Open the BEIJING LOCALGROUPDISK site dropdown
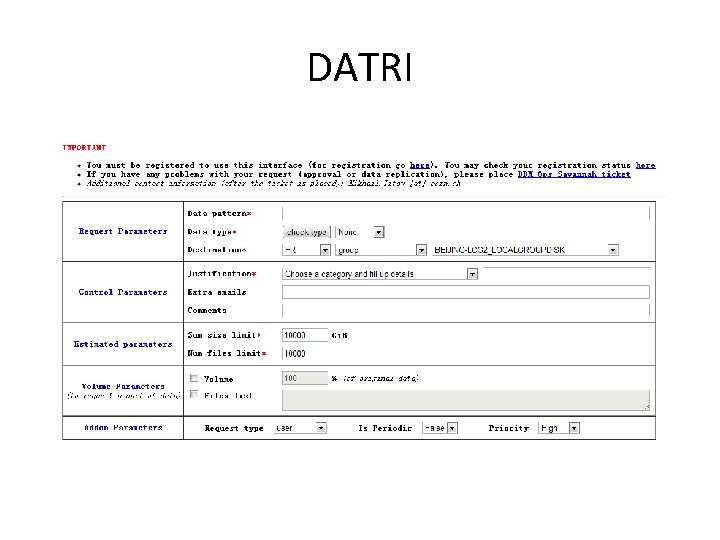Image resolution: width=720 pixels, height=540 pixels. (x=525, y=250)
